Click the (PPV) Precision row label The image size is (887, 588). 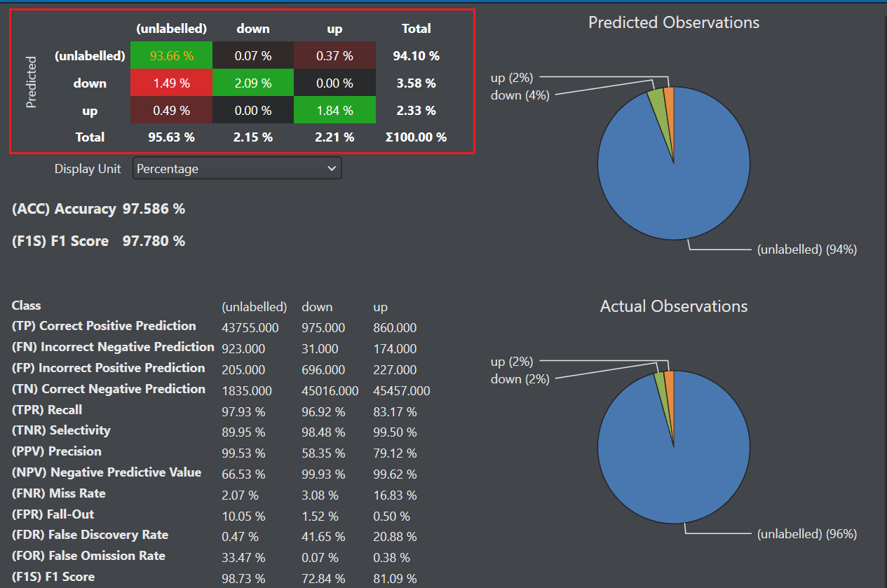click(57, 451)
